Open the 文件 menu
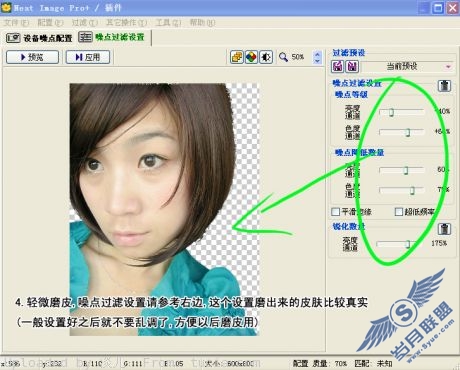The width and height of the screenshot is (460, 370). click(16, 22)
